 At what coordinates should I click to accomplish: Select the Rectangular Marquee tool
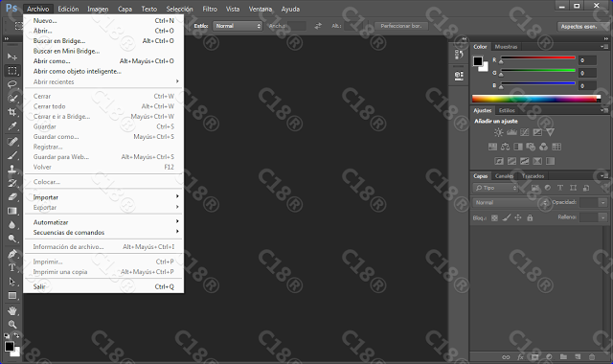11,71
